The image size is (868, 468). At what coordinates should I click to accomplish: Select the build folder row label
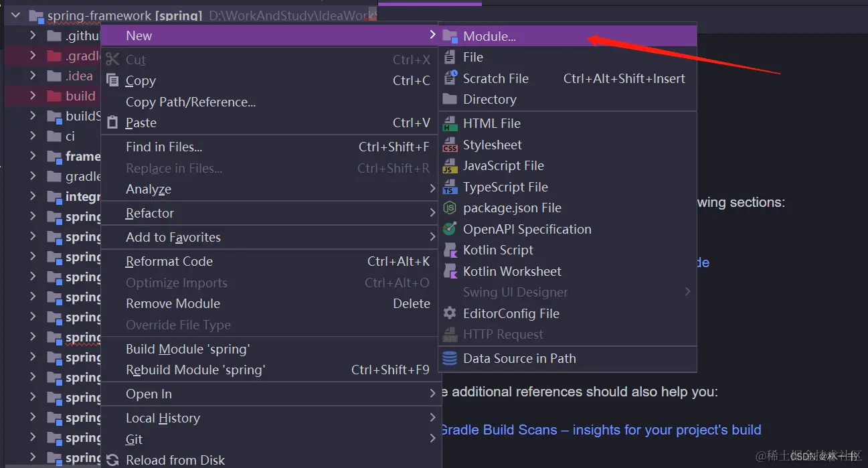pos(80,96)
